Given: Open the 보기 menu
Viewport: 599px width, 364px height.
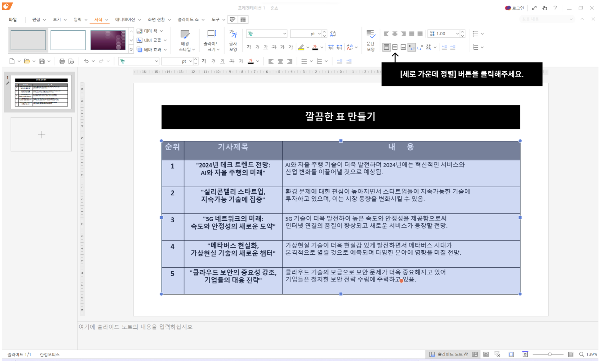Looking at the screenshot, I should coord(59,20).
